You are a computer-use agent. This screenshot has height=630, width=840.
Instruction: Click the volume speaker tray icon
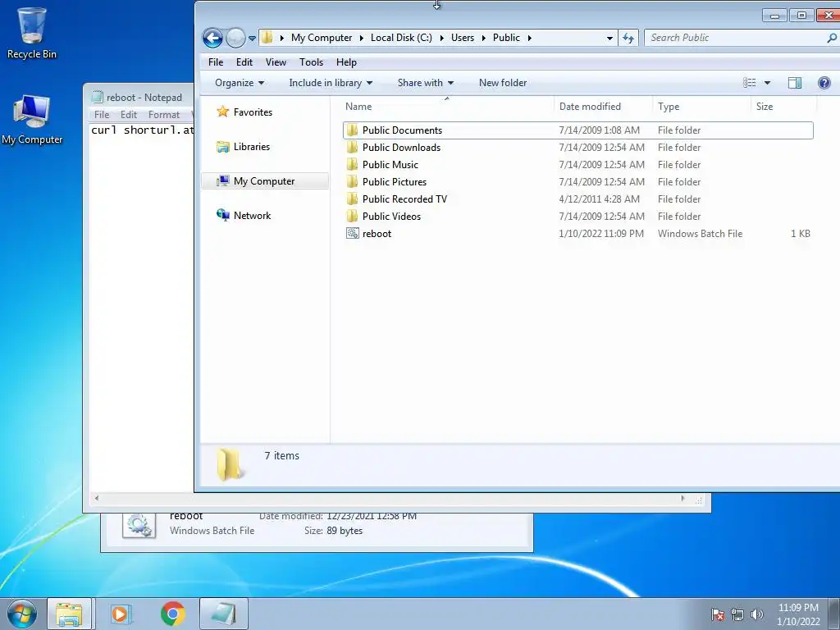coord(757,614)
